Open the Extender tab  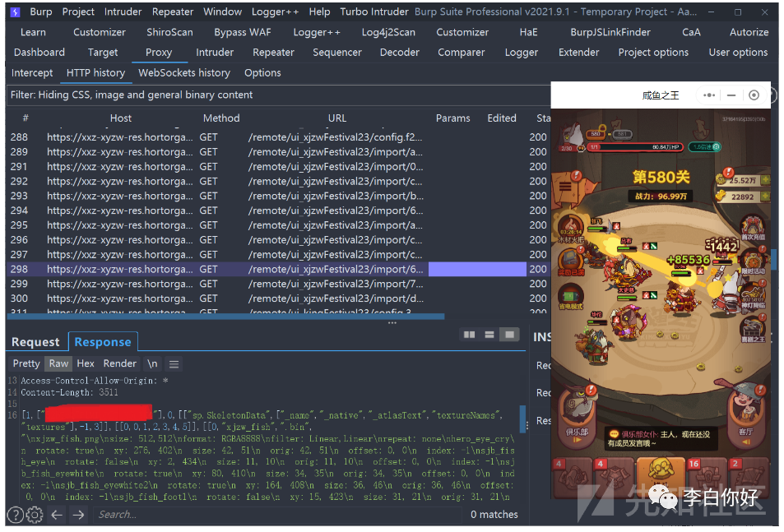coord(578,52)
